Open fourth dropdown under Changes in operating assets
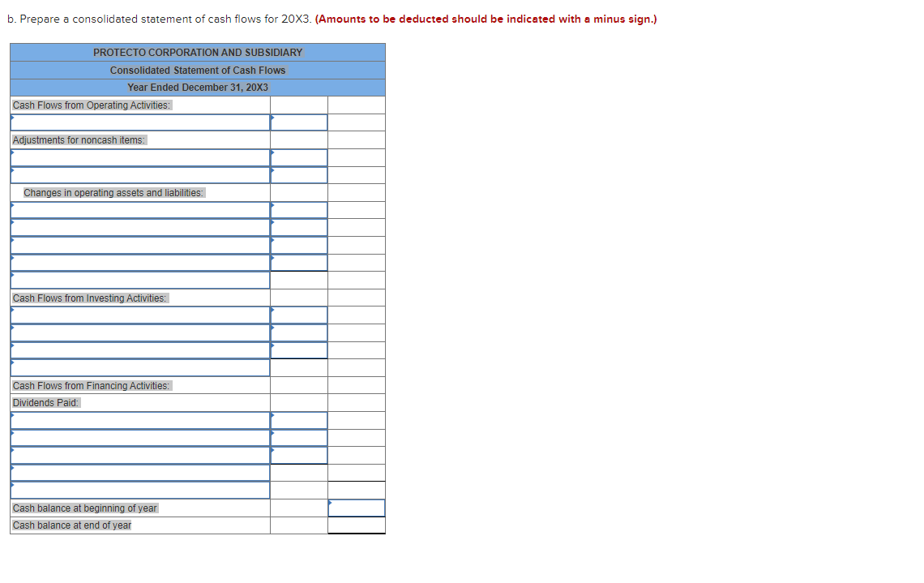The width and height of the screenshot is (924, 583). 140,263
